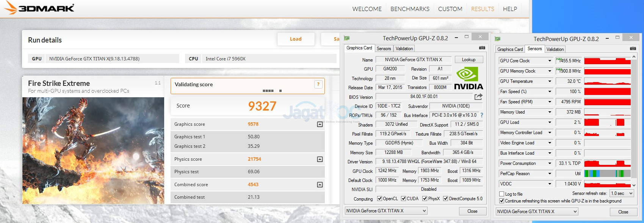Viewport: 644px width, 223px height.
Task: Click the BIOS export share icon
Action: (x=478, y=97)
